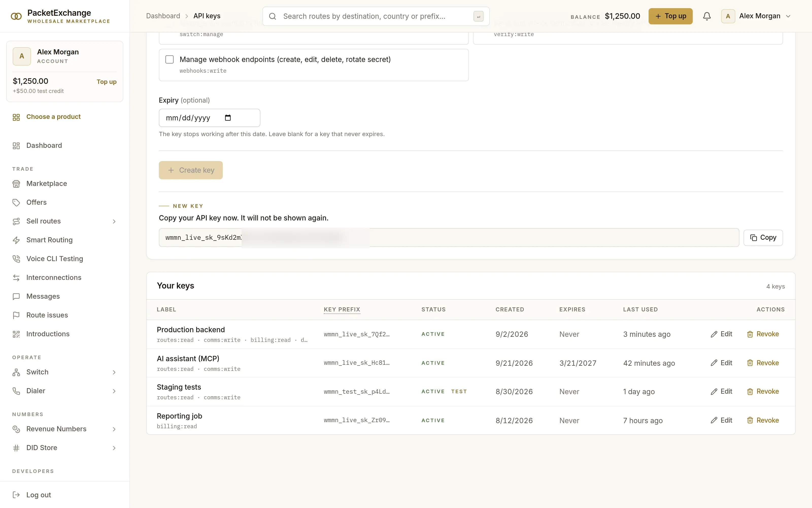
Task: Click the Introductions QR icon
Action: coord(16,334)
